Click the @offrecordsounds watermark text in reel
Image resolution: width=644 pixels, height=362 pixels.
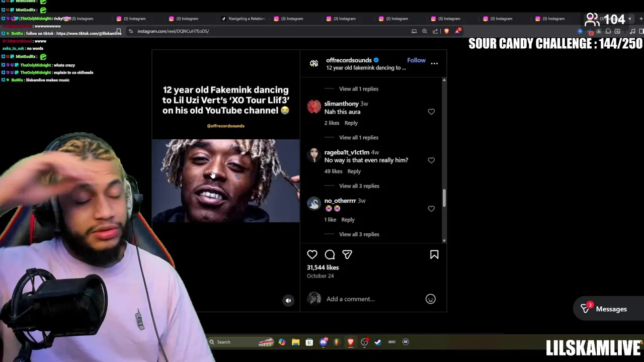[x=225, y=126]
